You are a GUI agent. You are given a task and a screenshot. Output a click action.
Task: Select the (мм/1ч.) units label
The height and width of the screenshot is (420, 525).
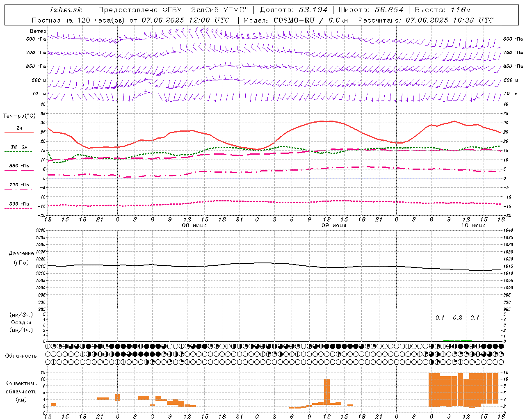click(21, 330)
